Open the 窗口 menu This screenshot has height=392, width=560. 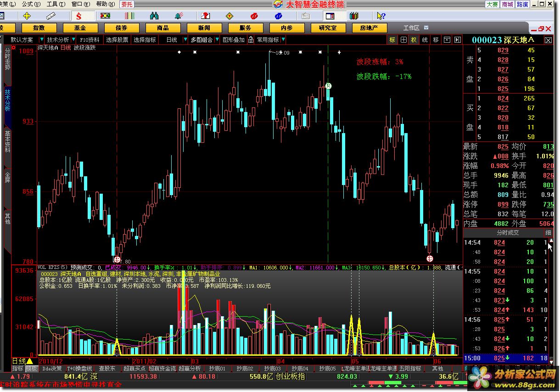pos(80,4)
